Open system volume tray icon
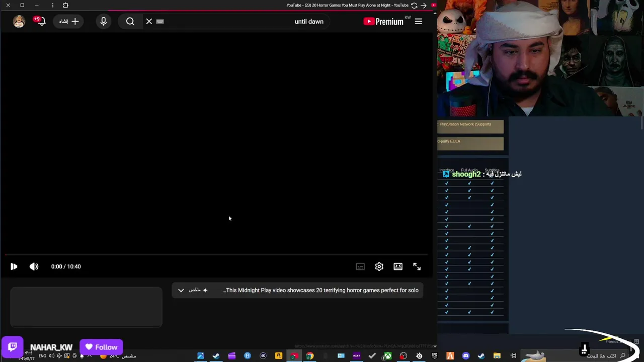The image size is (644, 362). pos(51,356)
